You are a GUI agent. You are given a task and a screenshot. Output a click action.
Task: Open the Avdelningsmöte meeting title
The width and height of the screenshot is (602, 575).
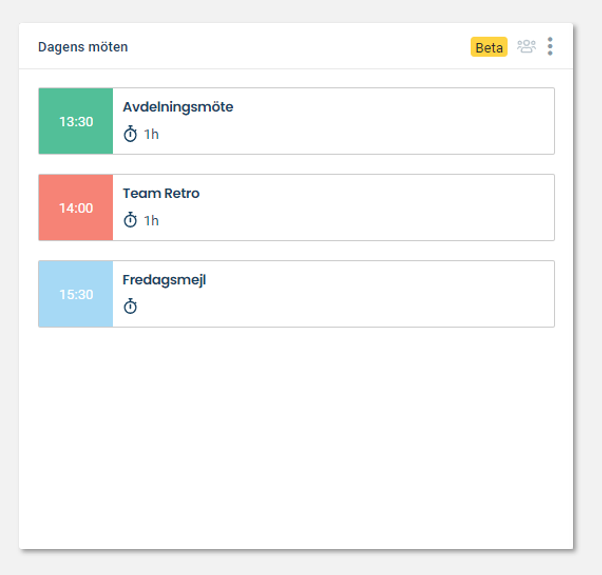click(178, 107)
